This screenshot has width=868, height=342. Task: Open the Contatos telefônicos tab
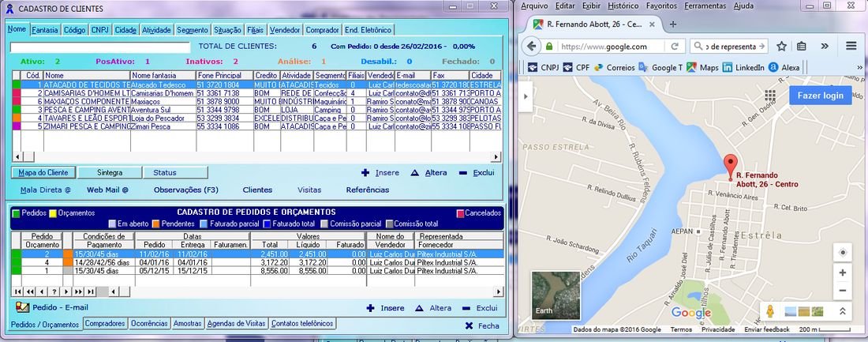tap(303, 323)
